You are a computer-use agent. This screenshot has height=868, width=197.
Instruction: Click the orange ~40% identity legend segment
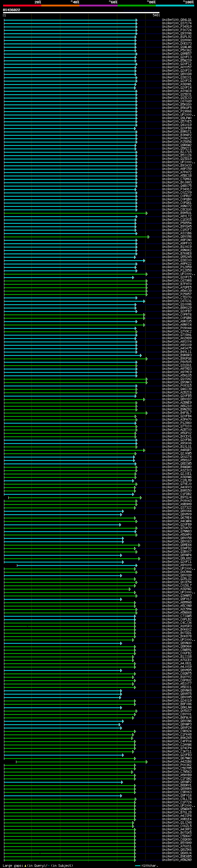pyautogui.click(x=60, y=6)
